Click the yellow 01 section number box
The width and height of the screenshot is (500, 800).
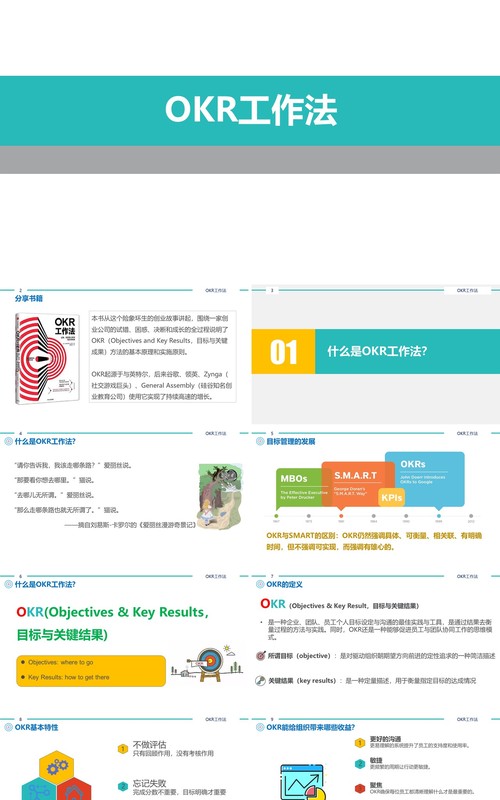[283, 352]
